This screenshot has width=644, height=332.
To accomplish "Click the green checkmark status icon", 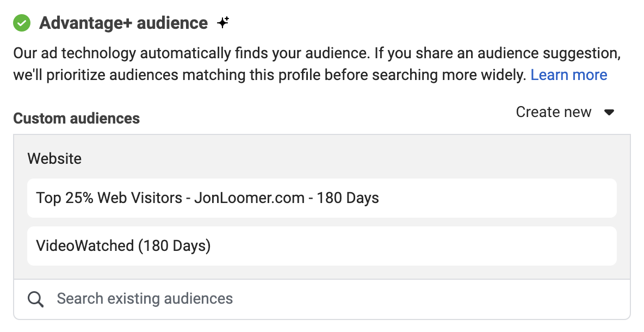I will click(x=22, y=23).
